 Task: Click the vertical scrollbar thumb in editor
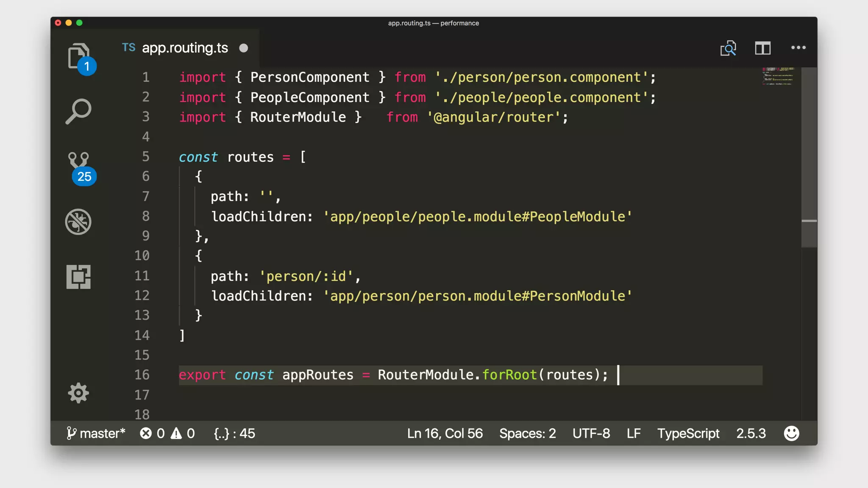(809, 157)
